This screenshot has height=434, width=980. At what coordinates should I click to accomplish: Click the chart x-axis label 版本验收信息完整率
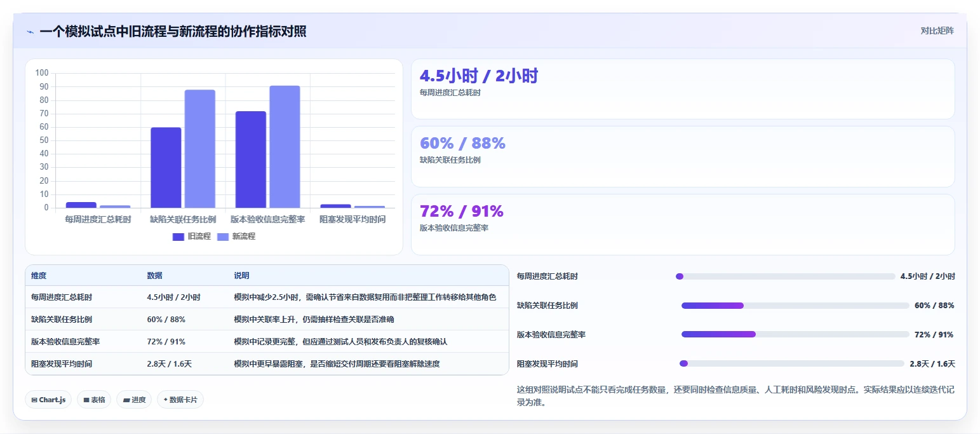267,219
